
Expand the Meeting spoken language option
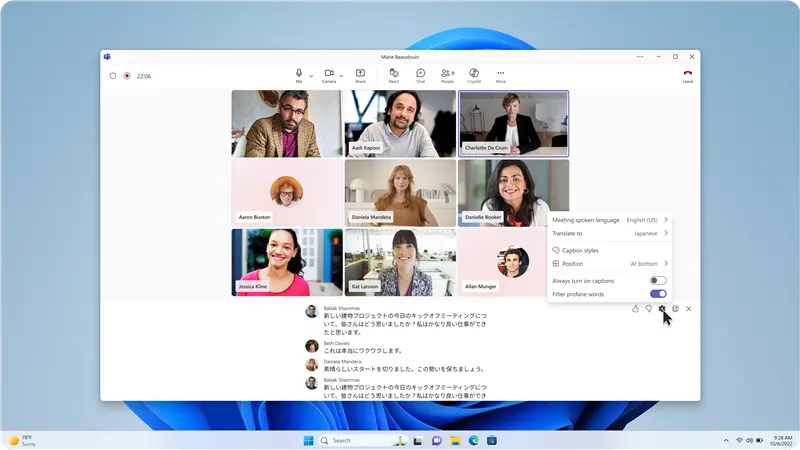click(x=610, y=220)
